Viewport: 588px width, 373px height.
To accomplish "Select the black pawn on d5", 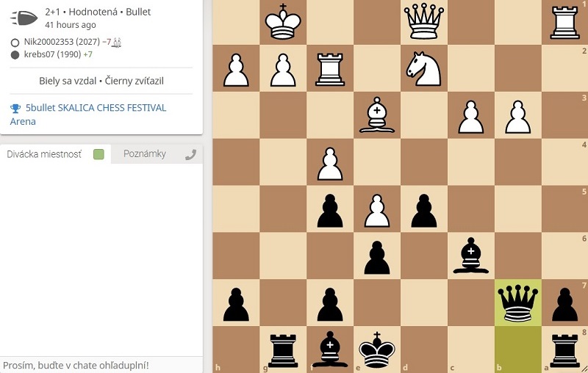I will 424,209.
